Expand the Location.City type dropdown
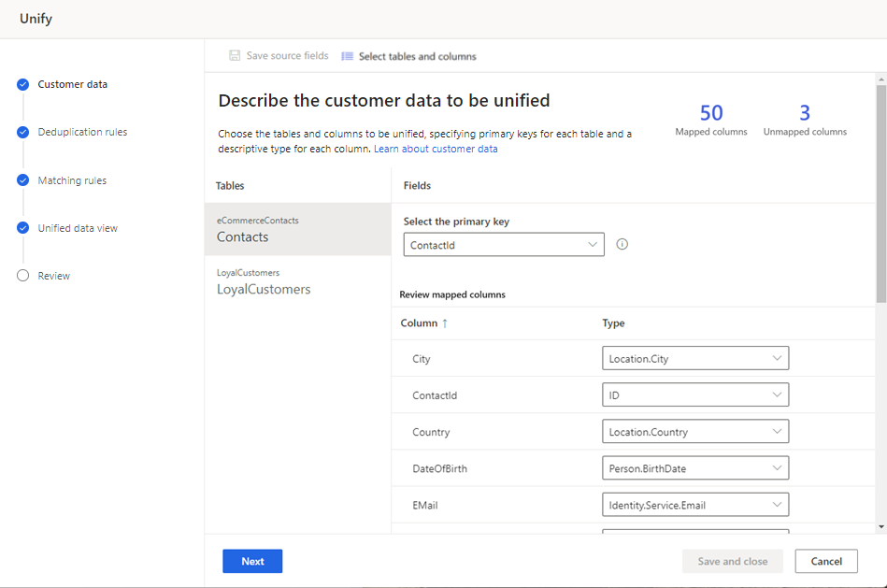The image size is (887, 588). 695,358
